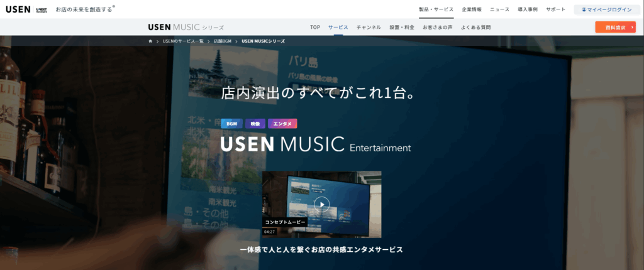The width and height of the screenshot is (644, 270).
Task: Click USEN MUSIC シリーズ sub-header logo
Action: click(186, 28)
